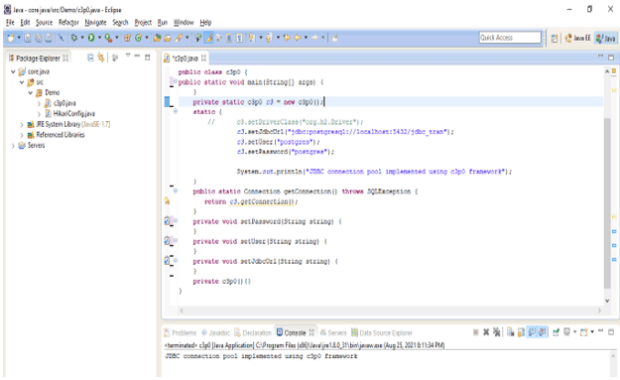Viewport: 620px width, 380px height.
Task: Click the Open Task folder icon
Action: (167, 38)
